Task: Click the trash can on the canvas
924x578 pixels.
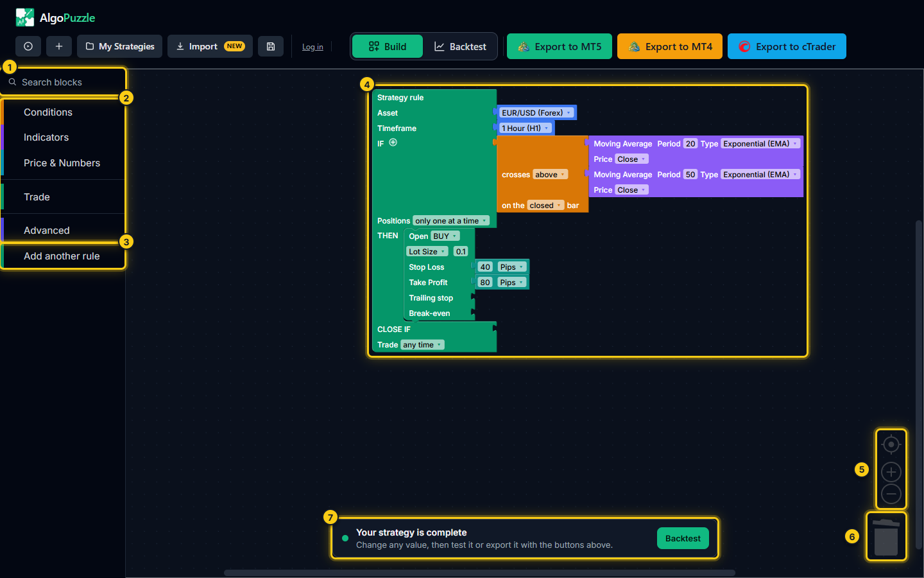Action: 886,537
